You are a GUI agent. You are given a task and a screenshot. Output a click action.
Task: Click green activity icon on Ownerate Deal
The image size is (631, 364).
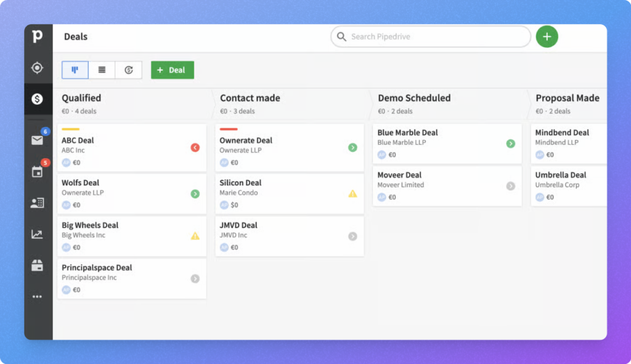[x=353, y=148]
